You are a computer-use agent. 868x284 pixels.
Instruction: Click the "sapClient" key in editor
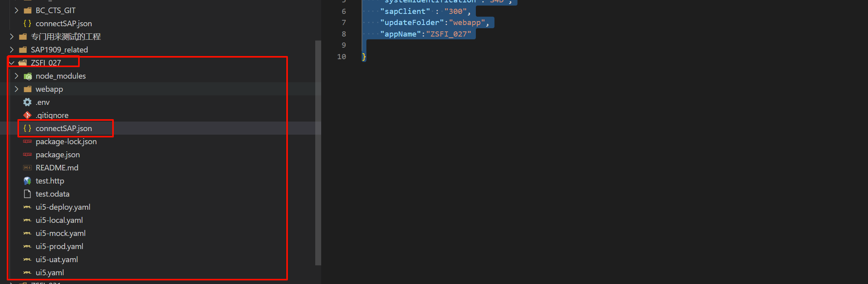[x=405, y=12]
